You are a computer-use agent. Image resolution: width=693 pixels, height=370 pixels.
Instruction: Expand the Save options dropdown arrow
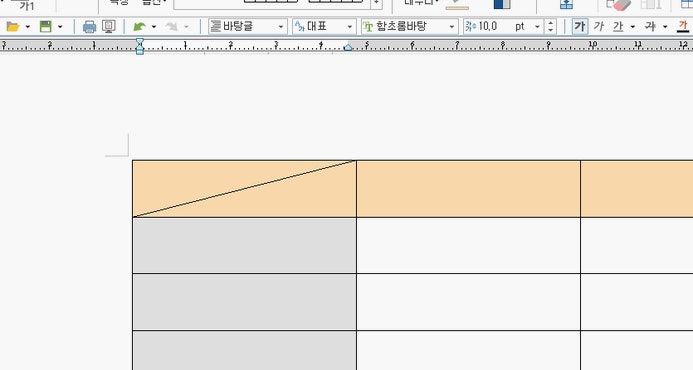point(60,27)
